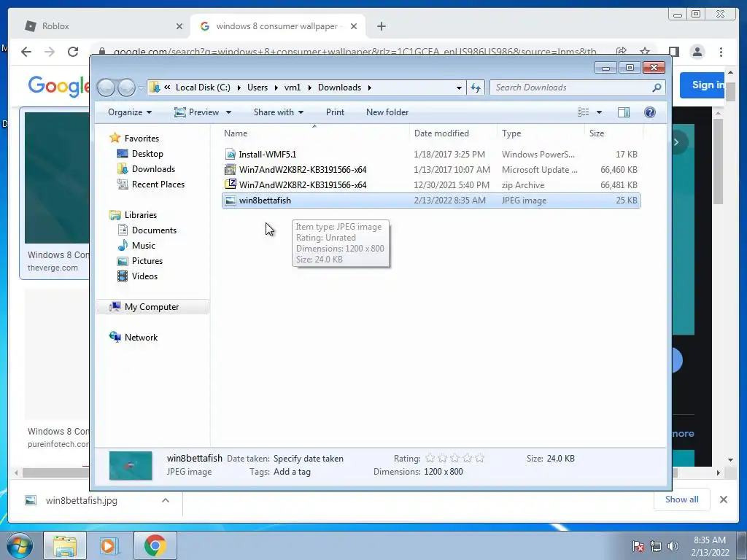The width and height of the screenshot is (747, 560).
Task: Select My Computer in navigation pane
Action: tap(152, 307)
